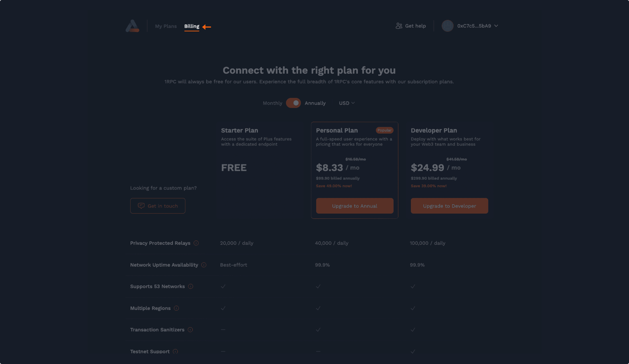Image resolution: width=629 pixels, height=364 pixels.
Task: Click the 1RPC triangle logo
Action: coord(132,26)
